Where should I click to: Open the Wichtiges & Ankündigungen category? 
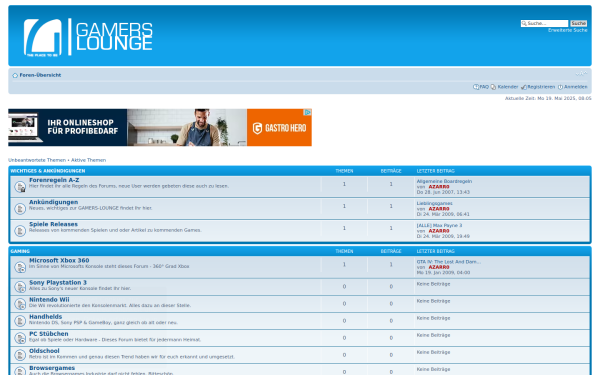click(x=48, y=171)
